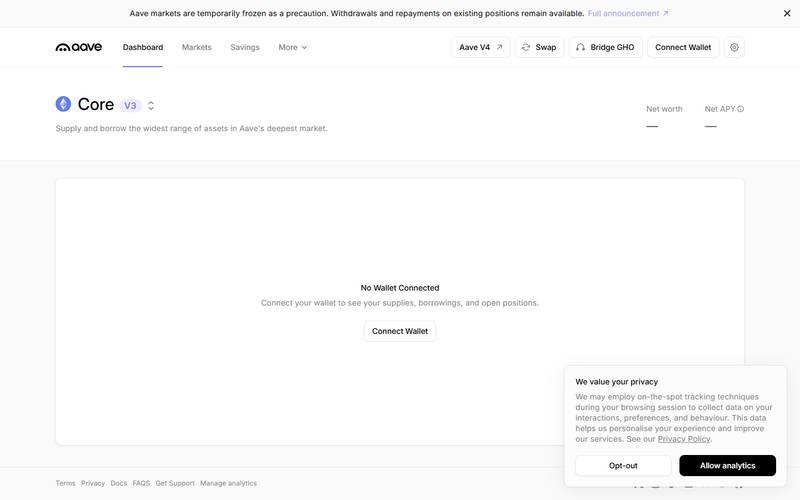Viewport: 800px width, 500px height.
Task: Click Manage analytics in the footer
Action: 229,483
